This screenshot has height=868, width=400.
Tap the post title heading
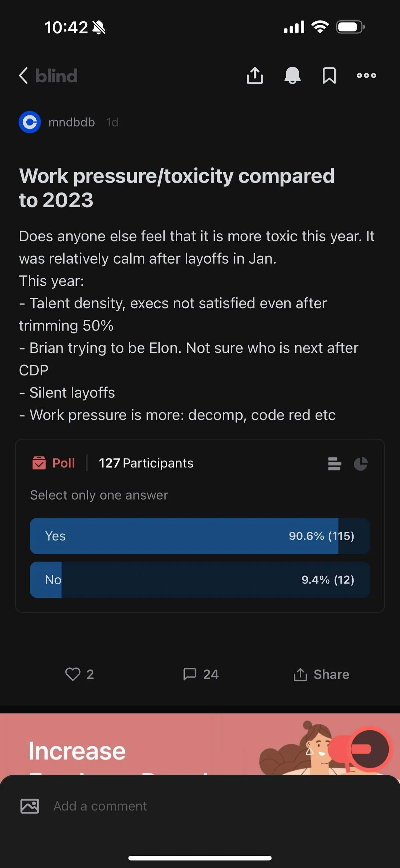coord(177,188)
